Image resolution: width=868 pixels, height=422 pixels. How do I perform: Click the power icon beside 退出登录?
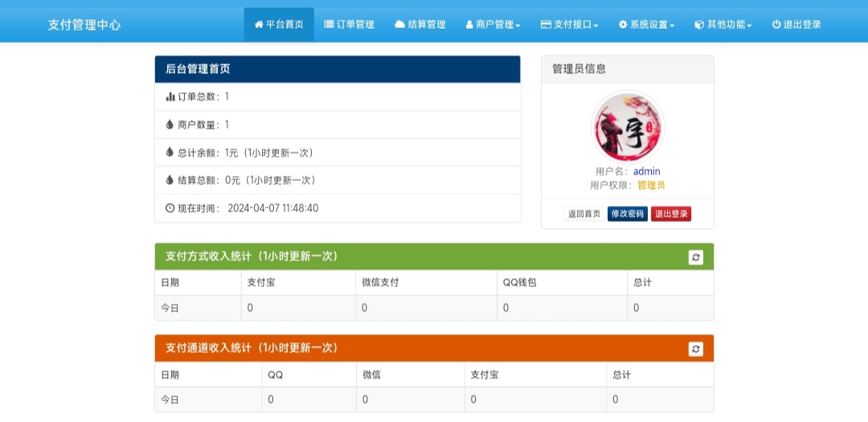[776, 24]
